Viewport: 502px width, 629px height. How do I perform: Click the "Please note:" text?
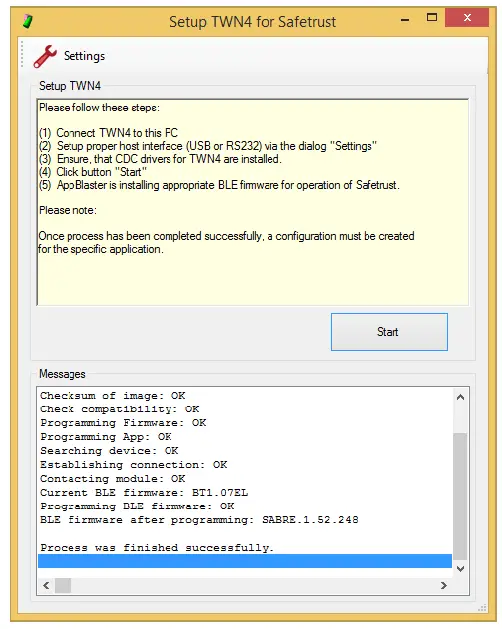point(68,210)
